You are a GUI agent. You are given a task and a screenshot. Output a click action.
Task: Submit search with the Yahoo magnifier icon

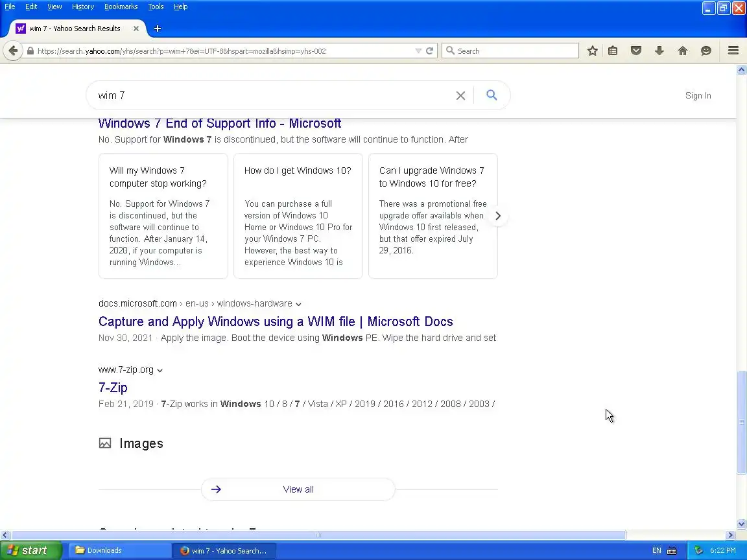[492, 95]
